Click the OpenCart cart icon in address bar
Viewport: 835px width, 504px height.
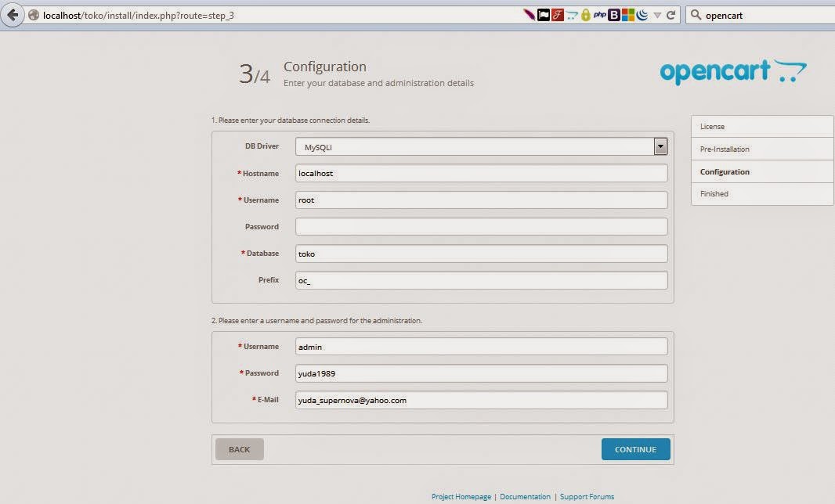[x=572, y=16]
